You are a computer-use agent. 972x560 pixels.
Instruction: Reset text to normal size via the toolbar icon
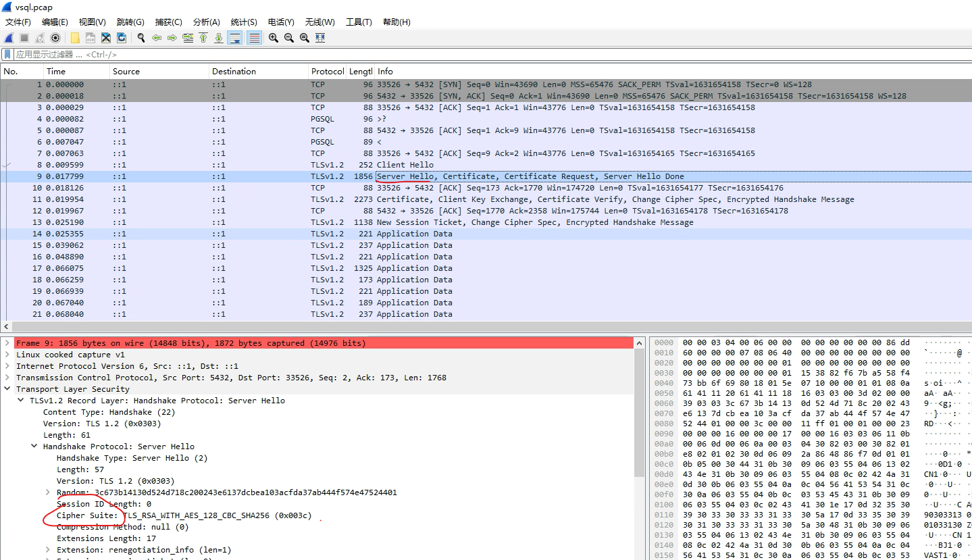[x=305, y=38]
